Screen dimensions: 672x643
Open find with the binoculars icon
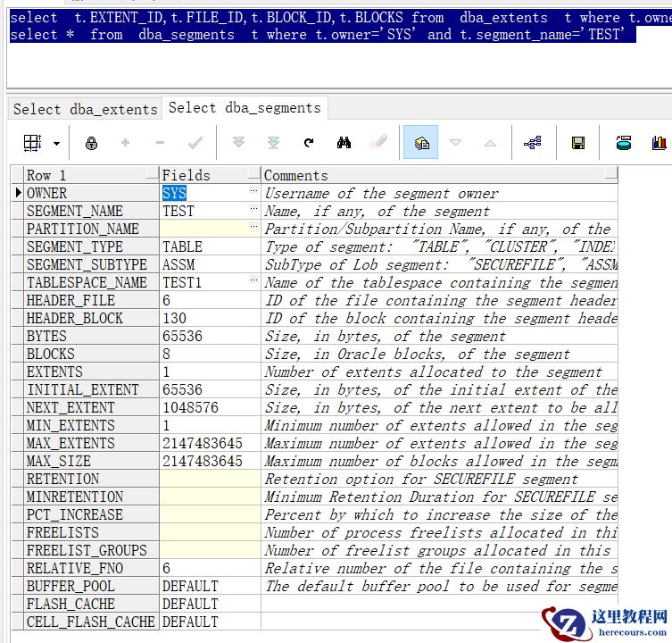tap(344, 142)
